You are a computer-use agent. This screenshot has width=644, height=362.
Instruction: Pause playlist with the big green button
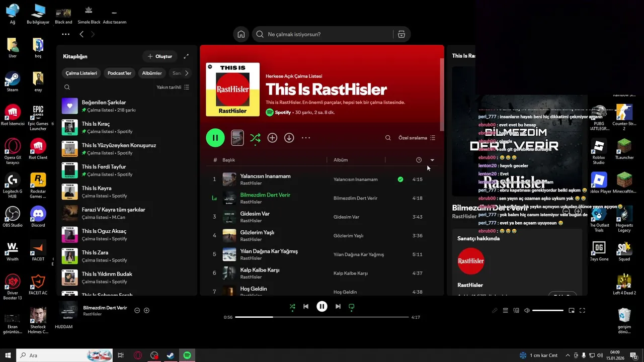click(215, 138)
